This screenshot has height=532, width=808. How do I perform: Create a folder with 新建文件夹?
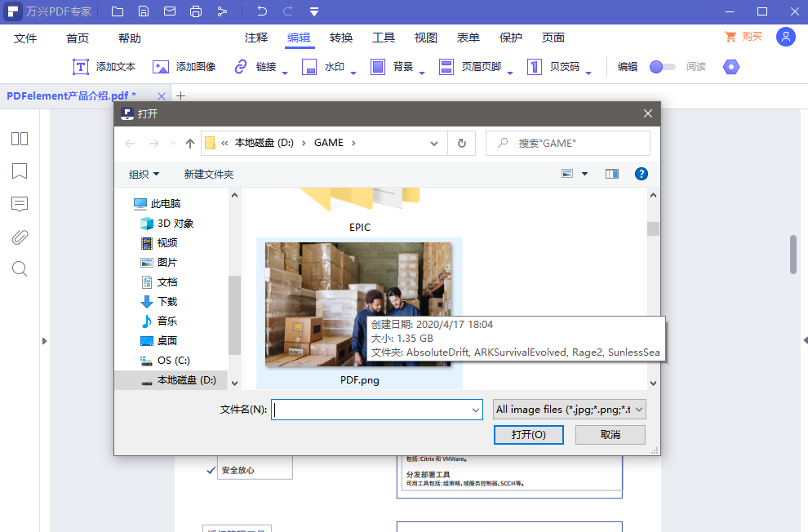point(210,174)
